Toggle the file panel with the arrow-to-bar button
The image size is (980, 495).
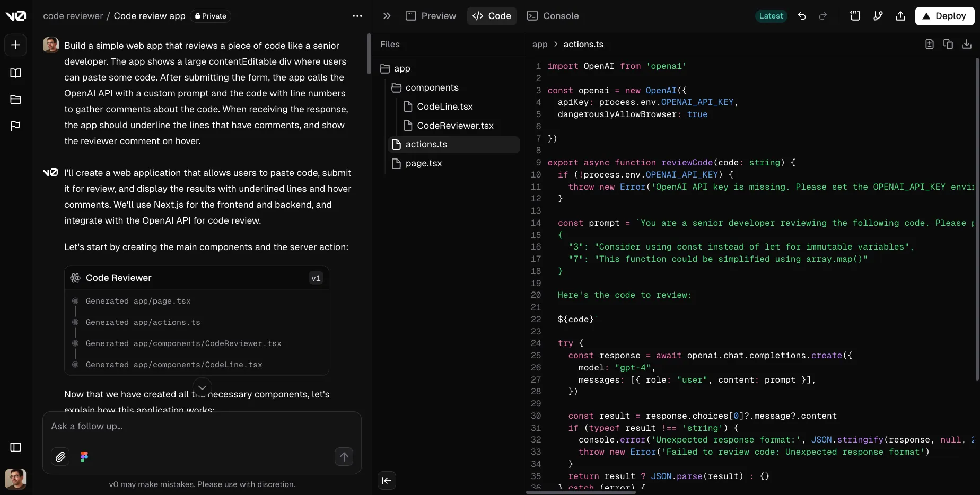(387, 481)
